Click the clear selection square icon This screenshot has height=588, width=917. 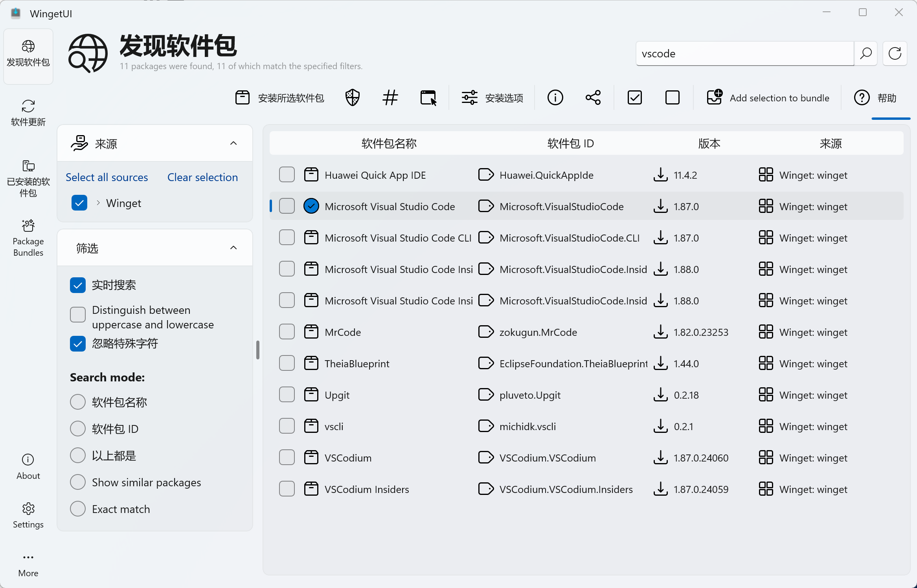pos(672,97)
